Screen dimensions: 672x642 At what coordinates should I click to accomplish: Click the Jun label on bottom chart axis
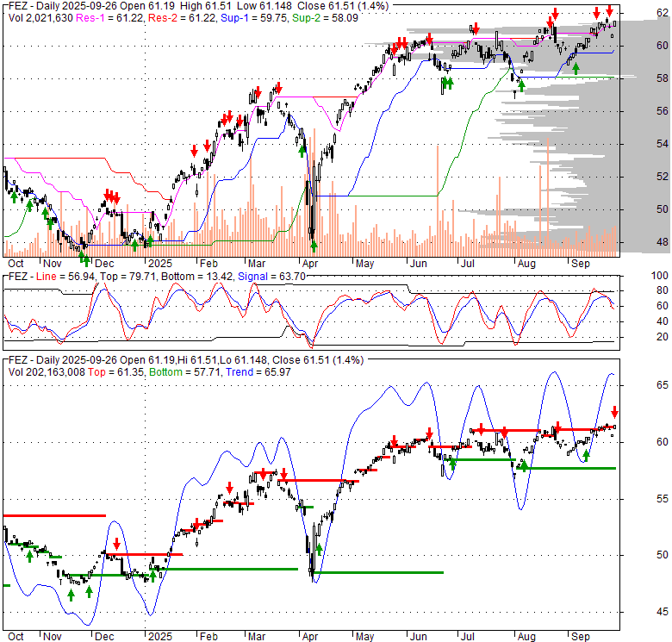click(419, 637)
